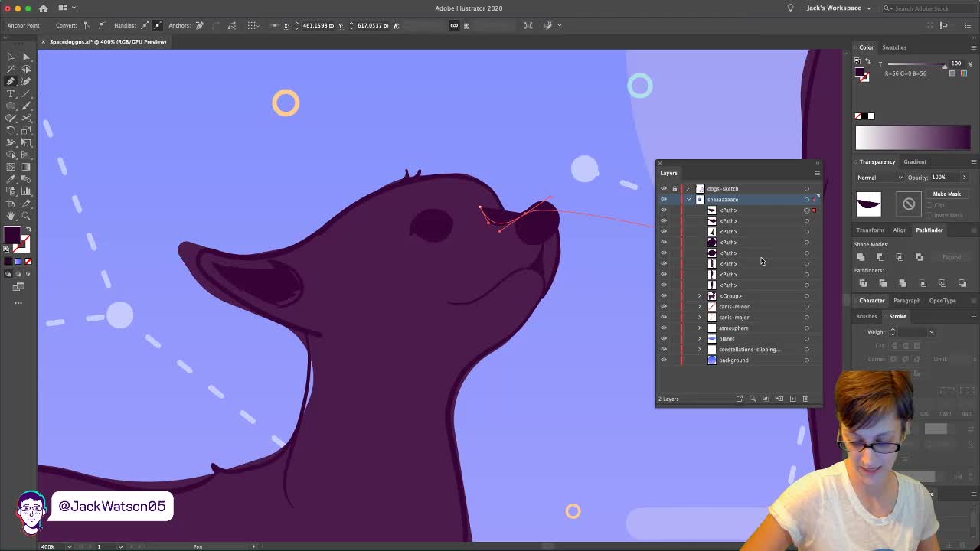Image resolution: width=980 pixels, height=551 pixels.
Task: Hide the dogs-sketch layer
Action: (664, 188)
